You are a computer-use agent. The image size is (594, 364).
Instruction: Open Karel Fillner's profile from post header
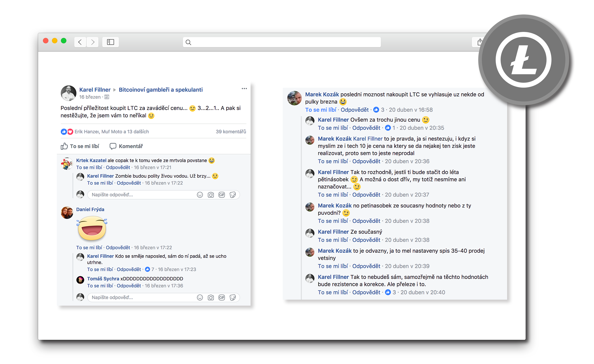[x=95, y=90]
